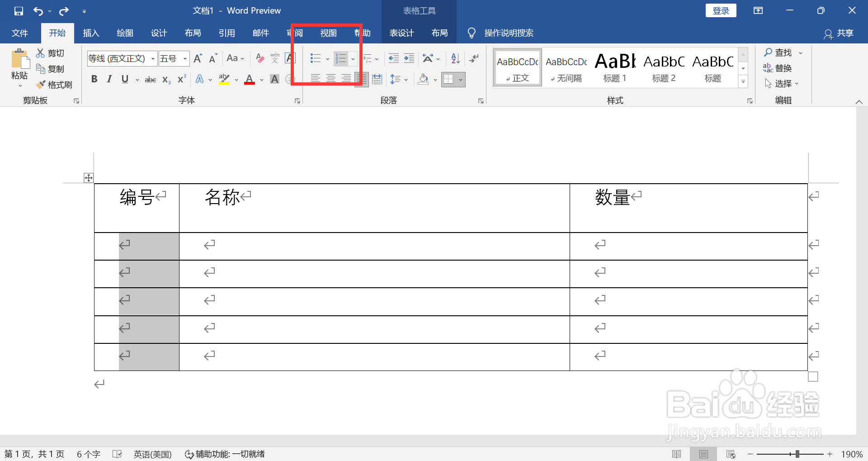Screen dimensions: 868x461
Task: Select the sort icon in paragraph group
Action: pos(454,58)
